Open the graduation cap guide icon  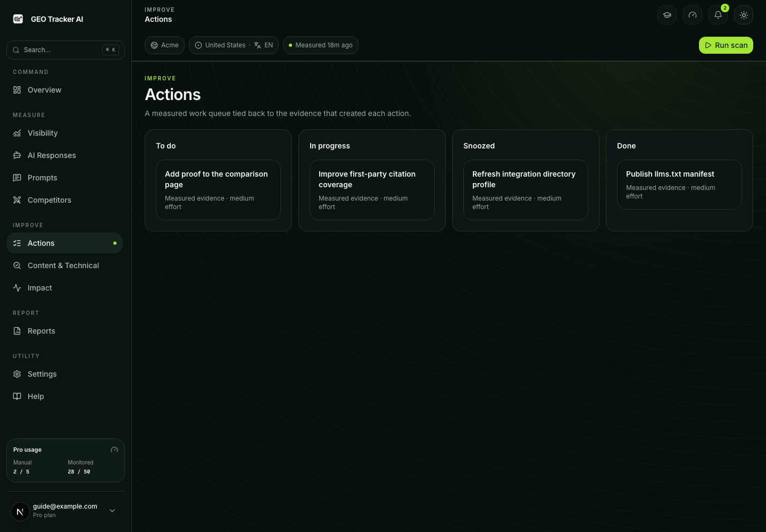click(x=667, y=15)
